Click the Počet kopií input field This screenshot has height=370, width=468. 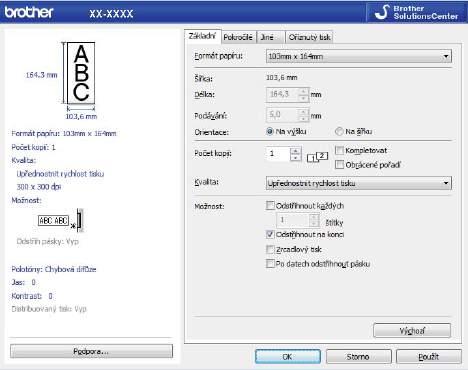(278, 154)
